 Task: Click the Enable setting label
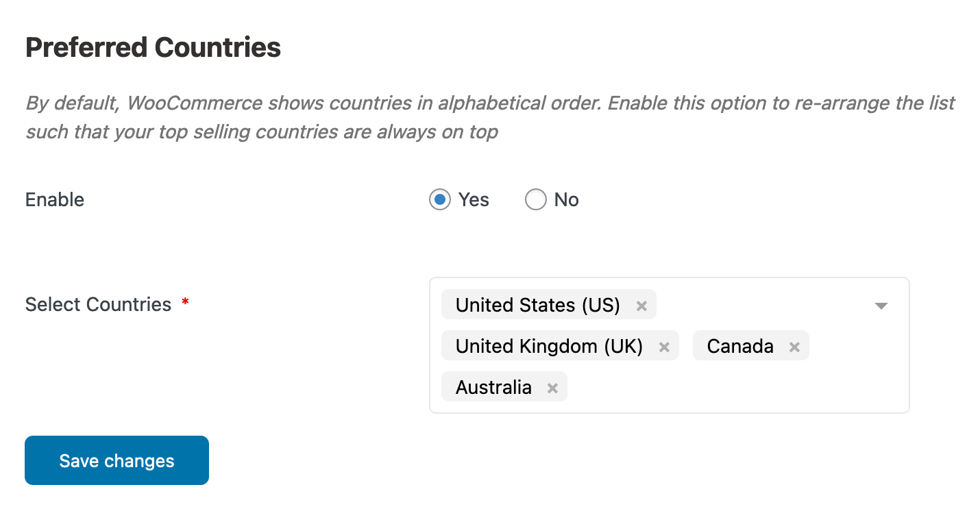54,199
